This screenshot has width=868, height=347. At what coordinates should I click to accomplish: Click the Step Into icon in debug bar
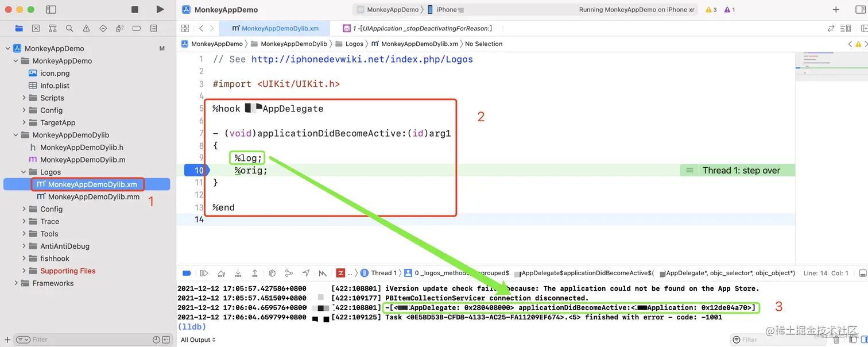click(238, 273)
